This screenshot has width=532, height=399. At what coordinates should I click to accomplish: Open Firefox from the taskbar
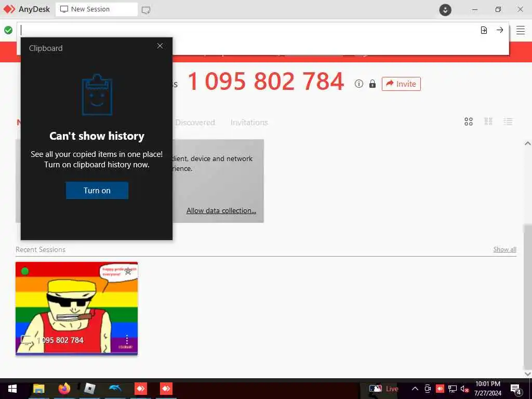pyautogui.click(x=64, y=389)
